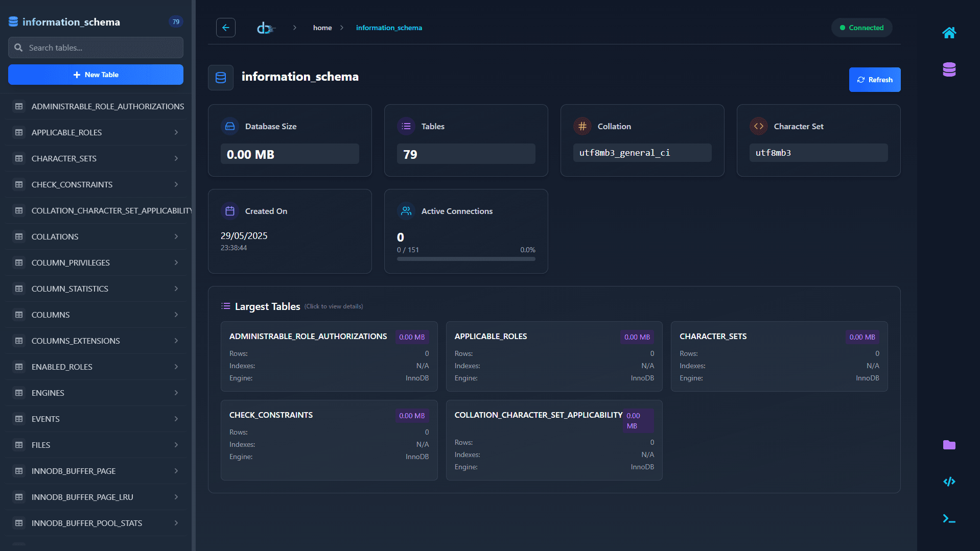This screenshot has width=980, height=551.
Task: Expand the COLUMNS_EXTENSIONS chevron
Action: 176,341
